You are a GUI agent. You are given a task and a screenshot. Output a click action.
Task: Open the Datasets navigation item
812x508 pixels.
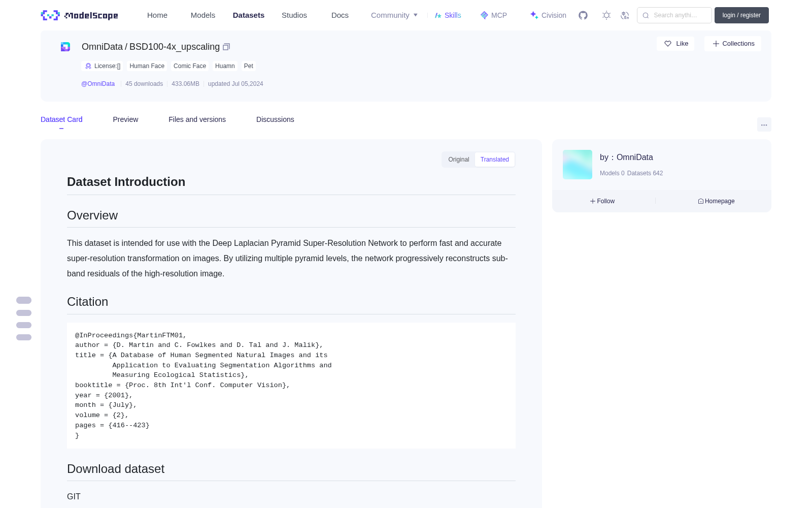tap(249, 15)
